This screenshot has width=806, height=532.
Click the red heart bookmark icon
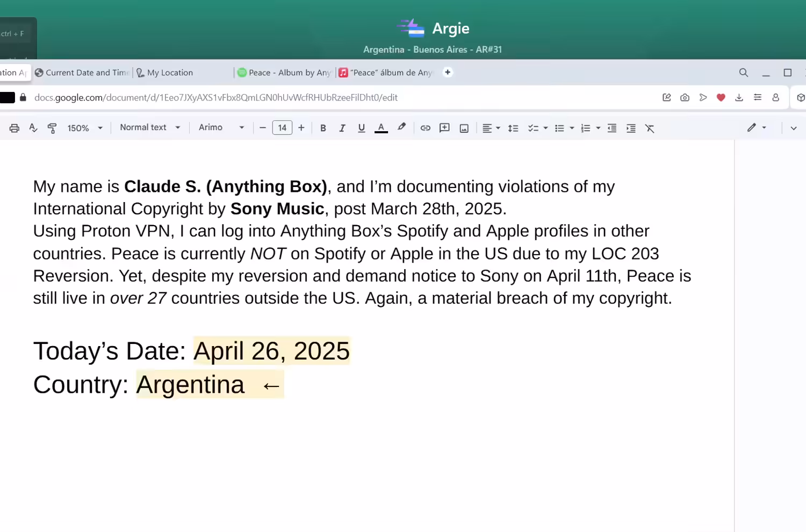point(721,97)
